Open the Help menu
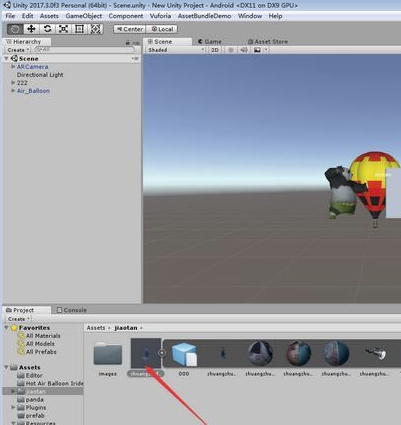The image size is (401, 425). point(275,16)
